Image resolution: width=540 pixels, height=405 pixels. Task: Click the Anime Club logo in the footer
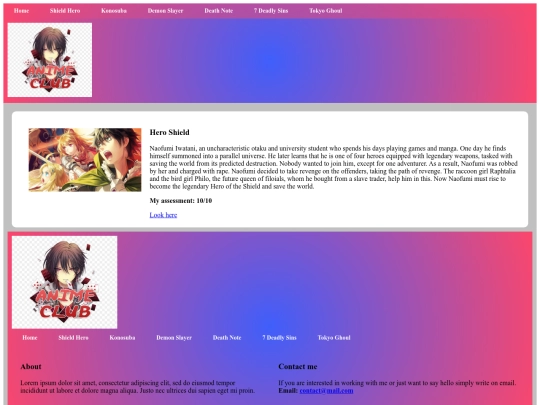pos(64,282)
